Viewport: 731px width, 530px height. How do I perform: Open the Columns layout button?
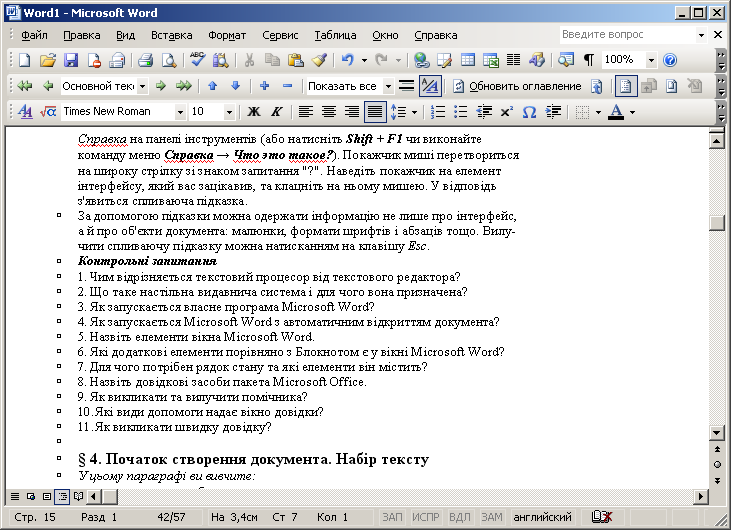514,60
